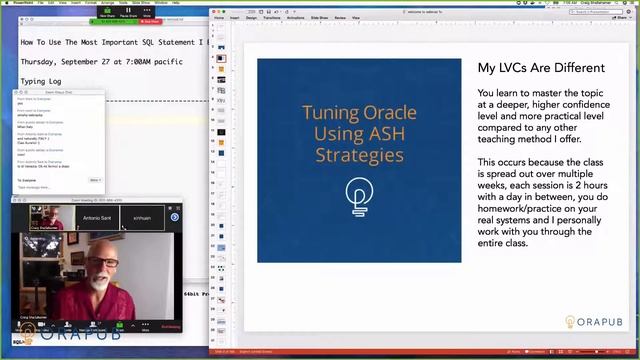Click the red Stop Share button

(151, 21)
